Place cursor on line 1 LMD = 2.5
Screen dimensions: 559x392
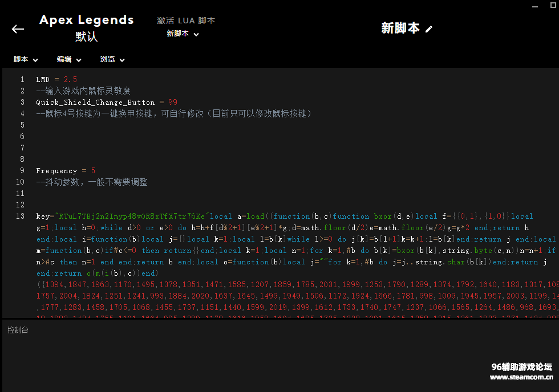point(56,79)
